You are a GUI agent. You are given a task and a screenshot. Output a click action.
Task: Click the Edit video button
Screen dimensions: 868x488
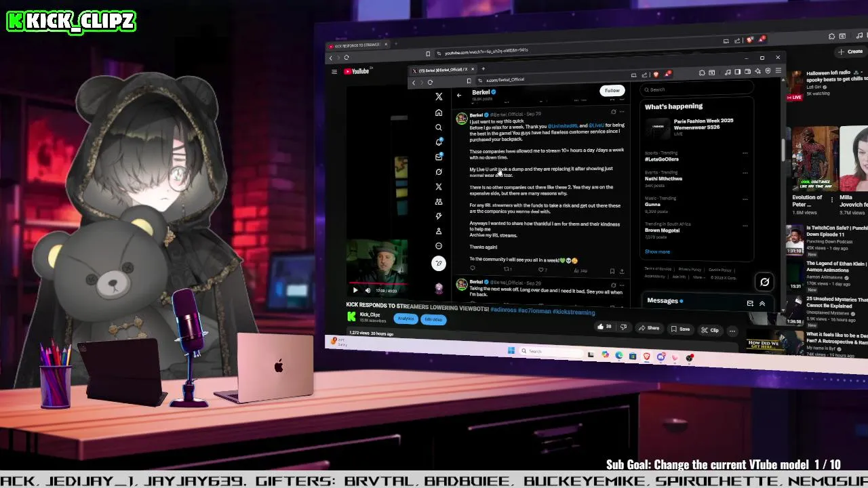(433, 320)
